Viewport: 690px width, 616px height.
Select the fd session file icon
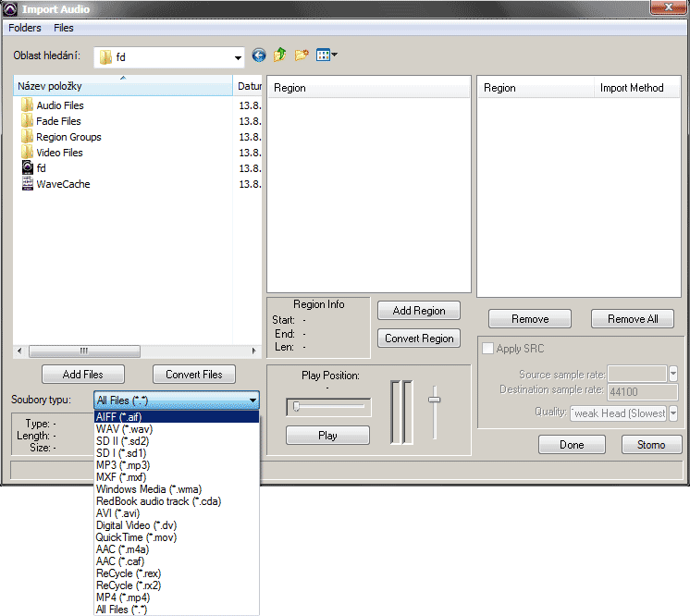[27, 168]
